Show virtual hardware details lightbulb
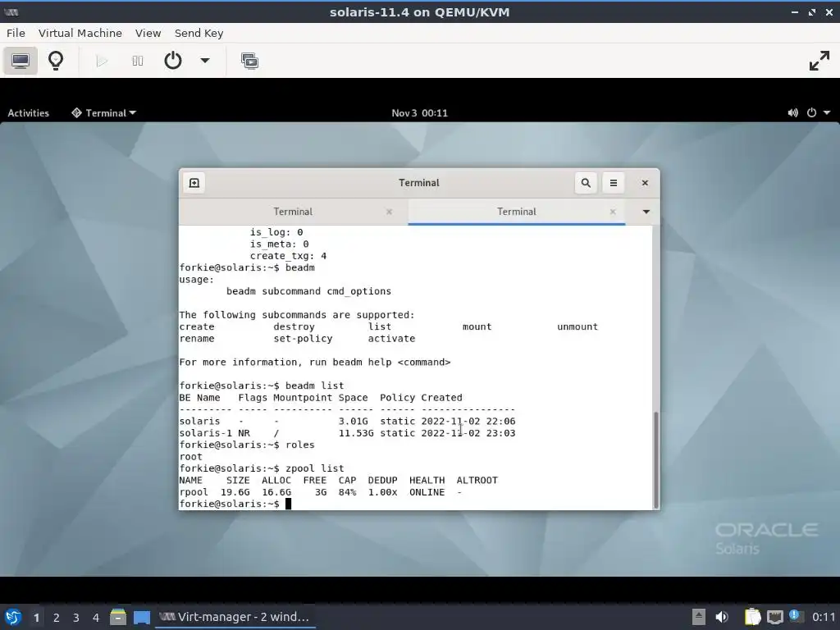The height and width of the screenshot is (630, 840). tap(56, 61)
